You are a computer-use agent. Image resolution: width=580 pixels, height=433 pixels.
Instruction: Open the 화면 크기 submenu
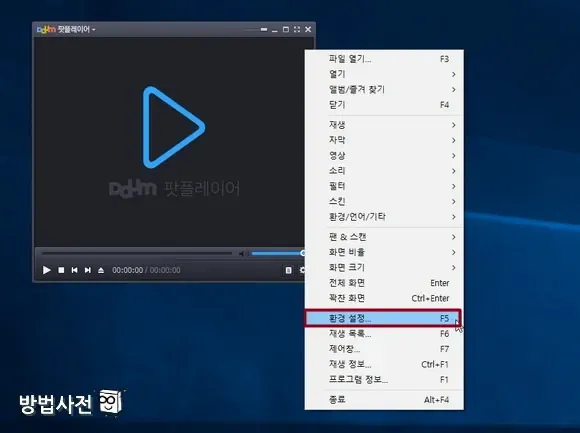(384, 267)
